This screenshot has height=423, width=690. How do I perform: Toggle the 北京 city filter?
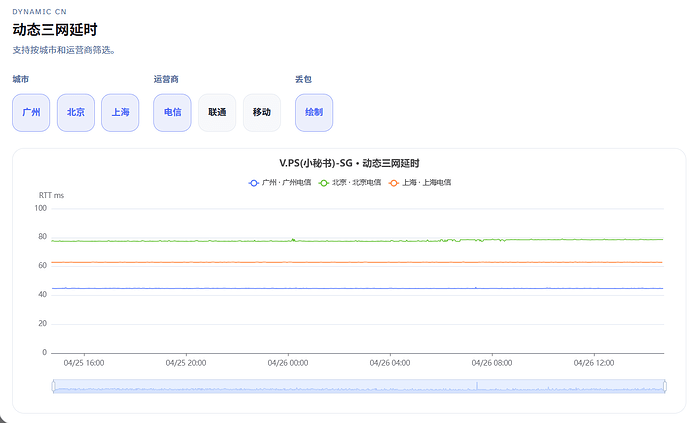pyautogui.click(x=76, y=113)
